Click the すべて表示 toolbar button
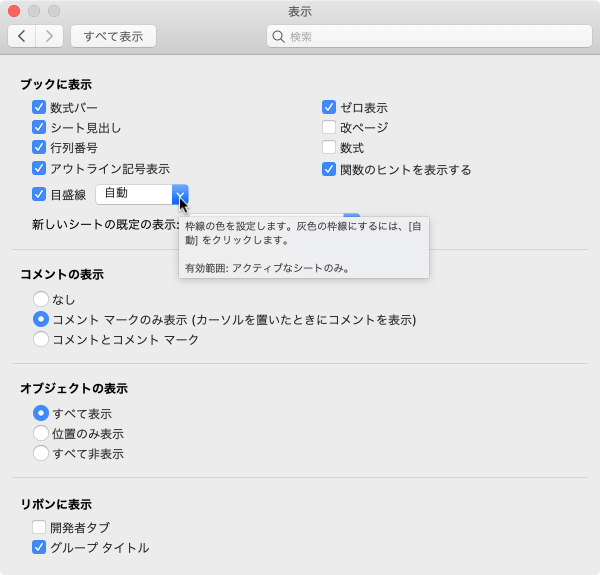 113,36
